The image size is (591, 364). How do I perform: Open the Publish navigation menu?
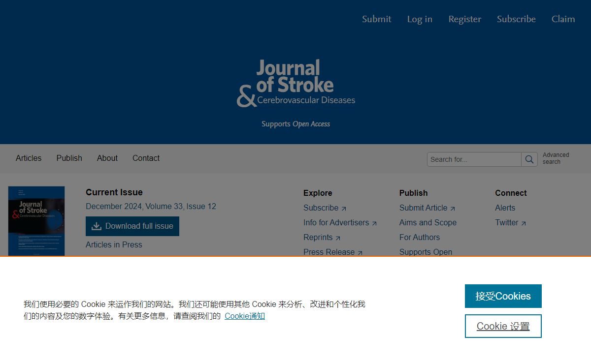[x=69, y=158]
